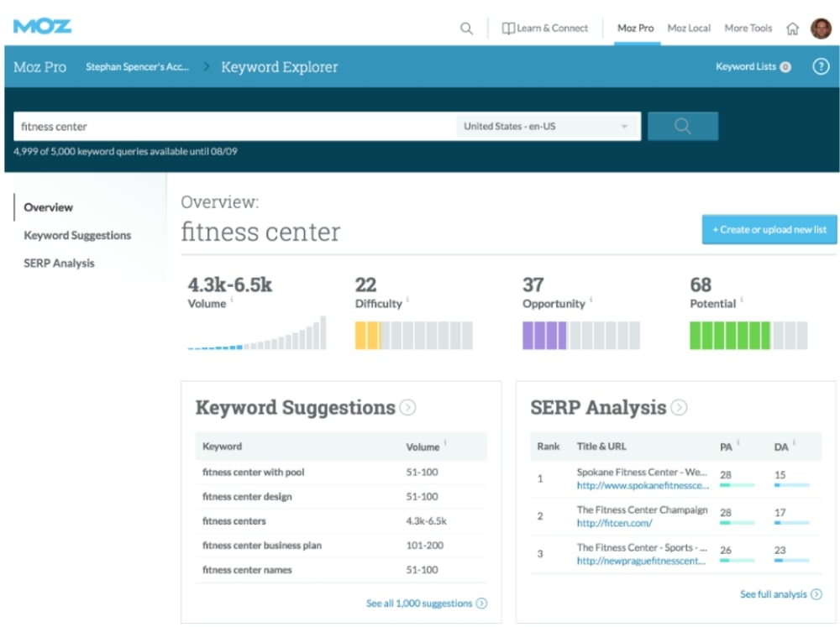Click the queries available until 08/09 text
This screenshot has width=840, height=627.
click(125, 152)
